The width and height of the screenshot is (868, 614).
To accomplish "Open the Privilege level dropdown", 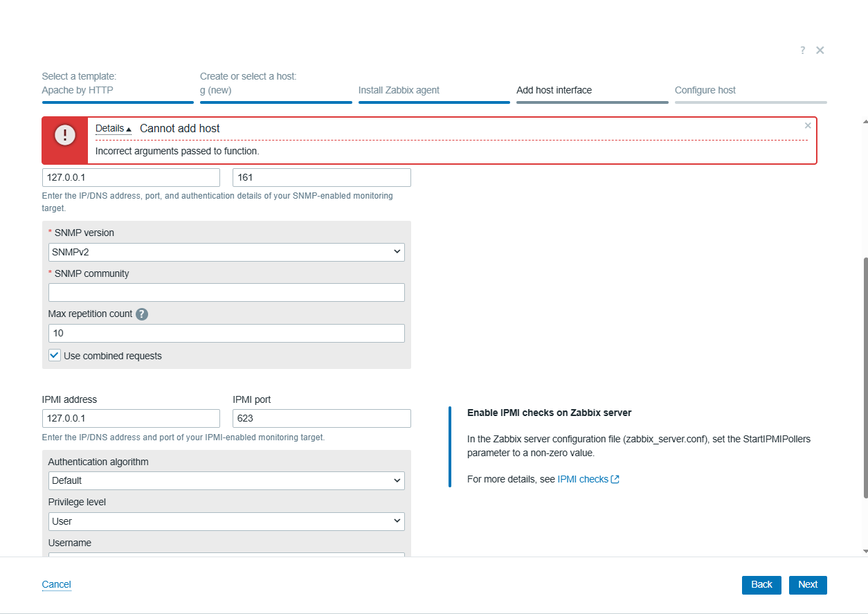I will (x=226, y=521).
